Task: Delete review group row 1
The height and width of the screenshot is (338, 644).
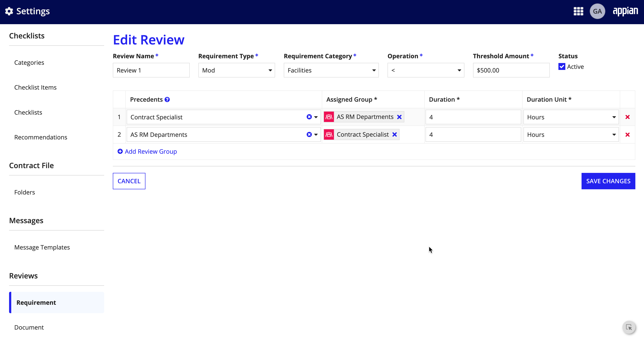Action: coord(628,117)
